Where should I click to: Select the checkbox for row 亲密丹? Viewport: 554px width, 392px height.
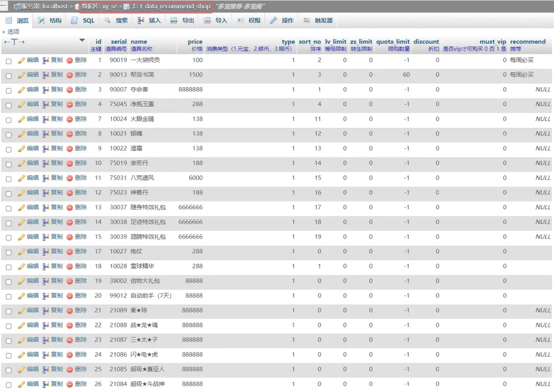point(8,164)
